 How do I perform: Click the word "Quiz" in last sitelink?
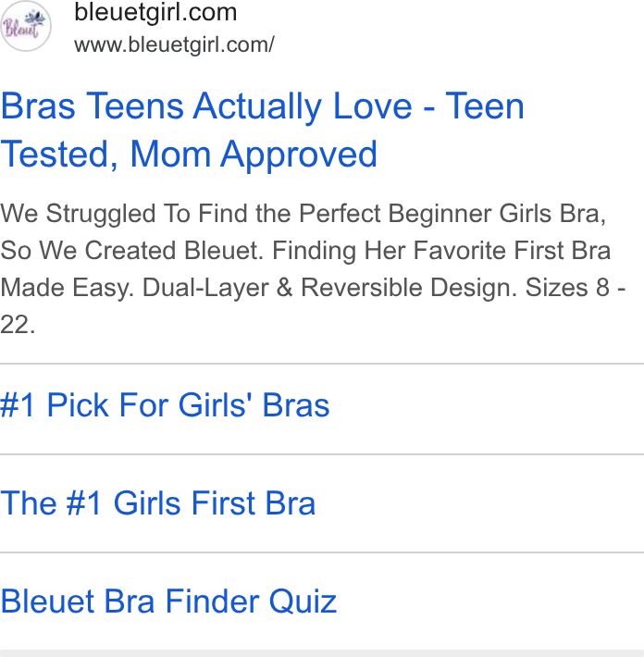tap(303, 601)
